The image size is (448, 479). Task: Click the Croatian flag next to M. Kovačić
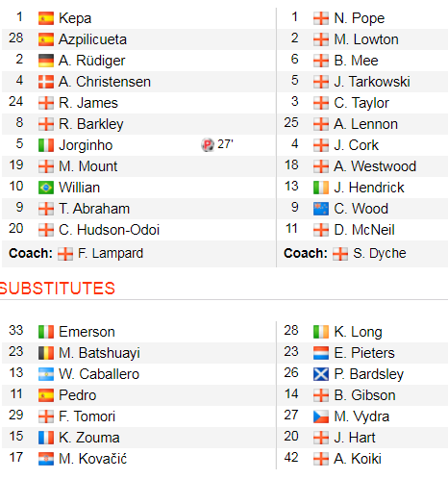coord(46,459)
